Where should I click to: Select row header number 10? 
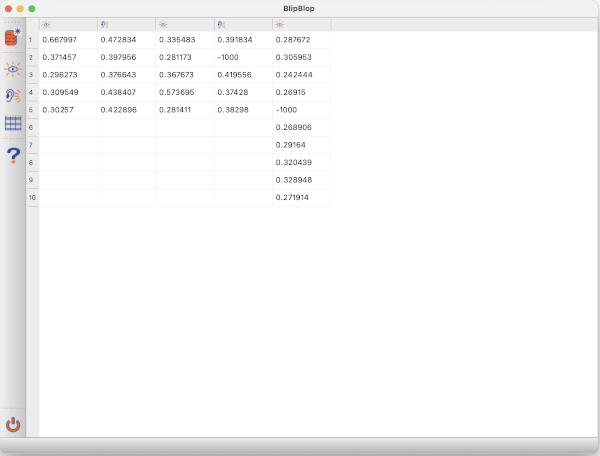coord(31,198)
